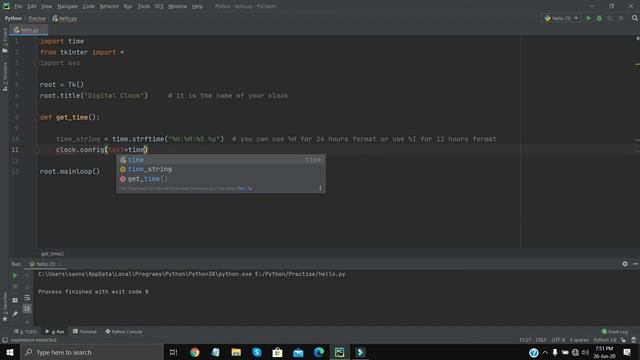This screenshot has height=360, width=640.
Task: Click the pin tab icon in Run panel
Action: 15,313
